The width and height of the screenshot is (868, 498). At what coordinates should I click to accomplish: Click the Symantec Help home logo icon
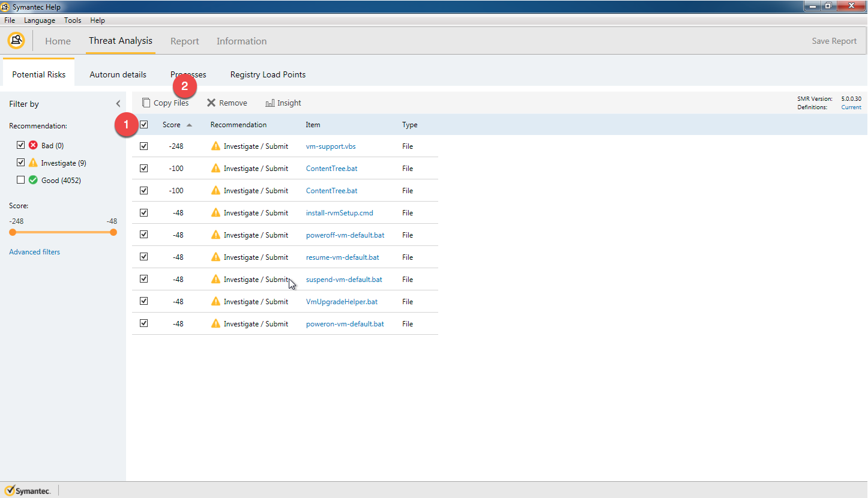(x=16, y=41)
